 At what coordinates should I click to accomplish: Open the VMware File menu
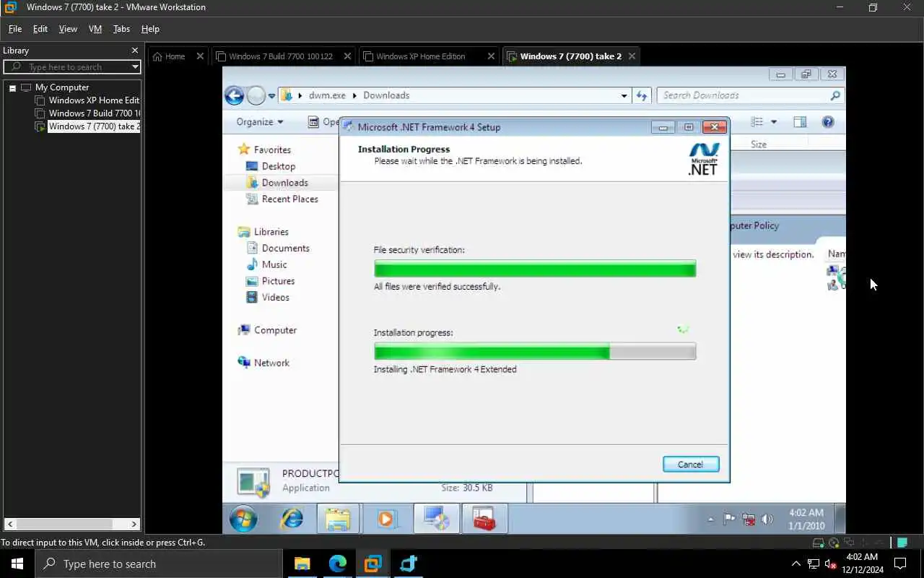point(15,29)
